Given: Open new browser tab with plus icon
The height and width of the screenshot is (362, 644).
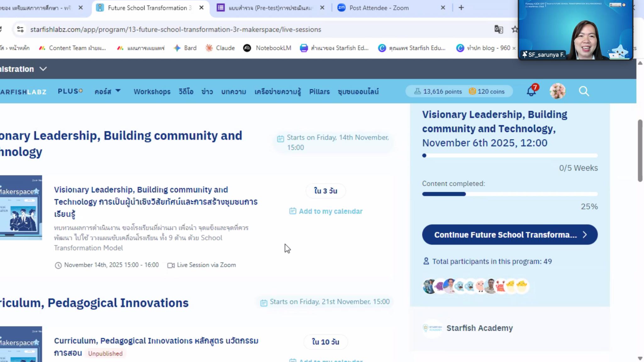Looking at the screenshot, I should pos(461,8).
